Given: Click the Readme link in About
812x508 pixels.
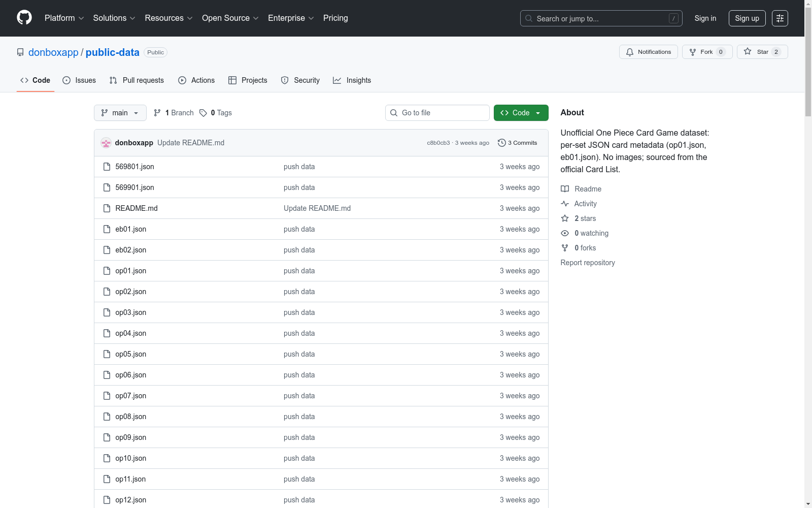Looking at the screenshot, I should pos(581,189).
